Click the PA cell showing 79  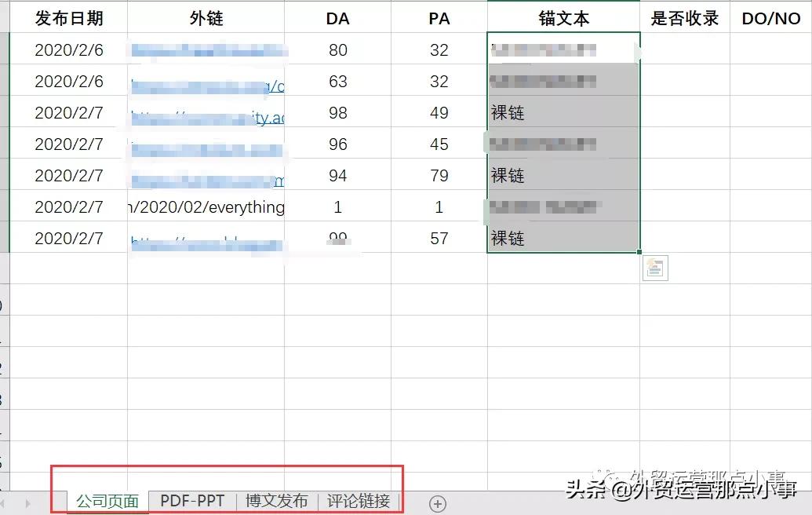coord(439,175)
